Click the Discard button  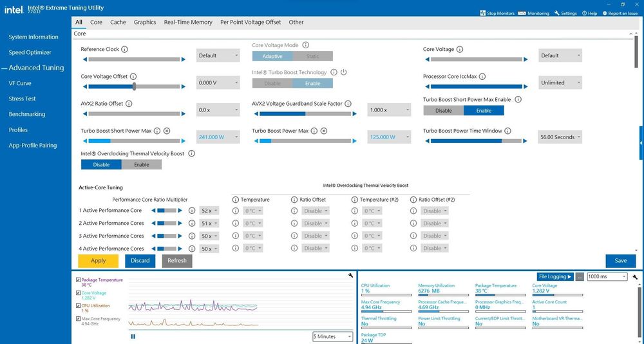click(x=140, y=260)
